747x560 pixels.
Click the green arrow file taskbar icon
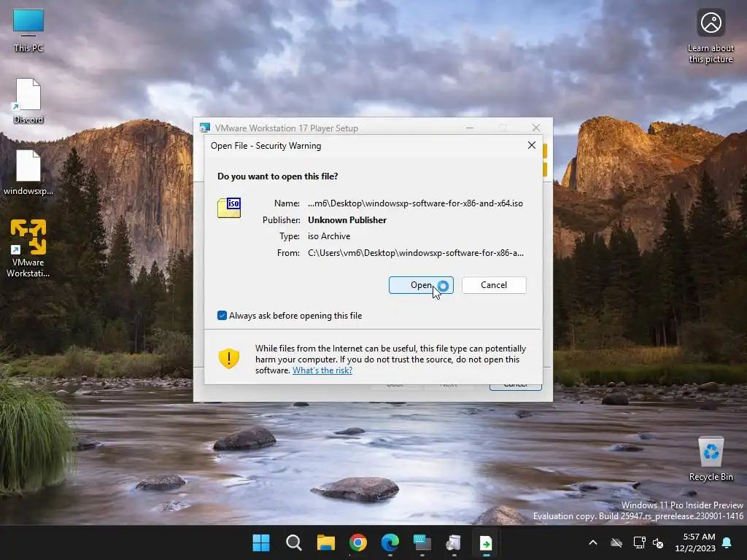(x=486, y=542)
